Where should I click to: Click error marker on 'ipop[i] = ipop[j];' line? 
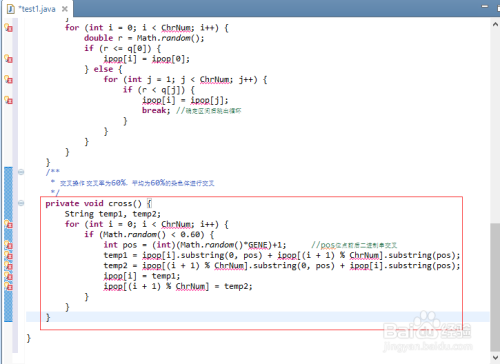(9, 100)
